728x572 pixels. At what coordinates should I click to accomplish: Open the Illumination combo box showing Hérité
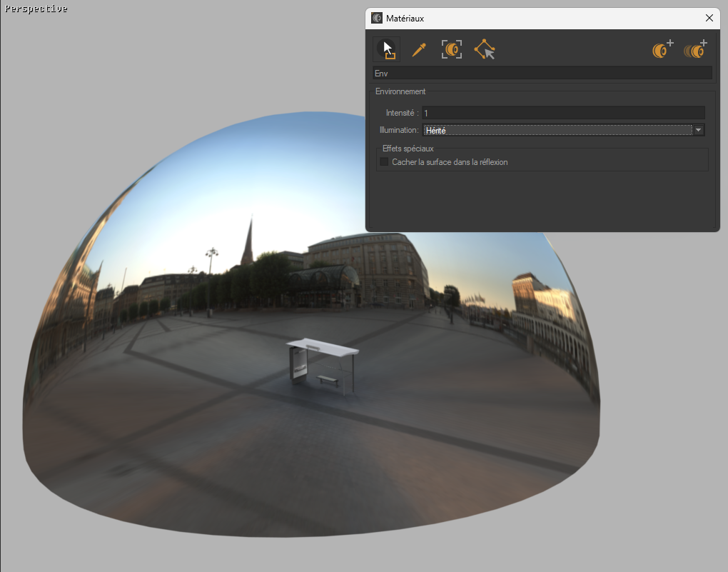pos(557,130)
